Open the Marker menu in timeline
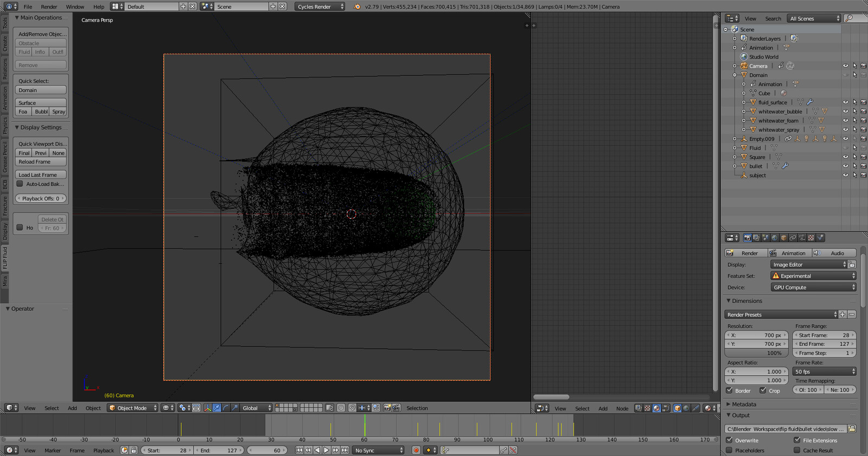Image resolution: width=868 pixels, height=456 pixels. (x=53, y=451)
